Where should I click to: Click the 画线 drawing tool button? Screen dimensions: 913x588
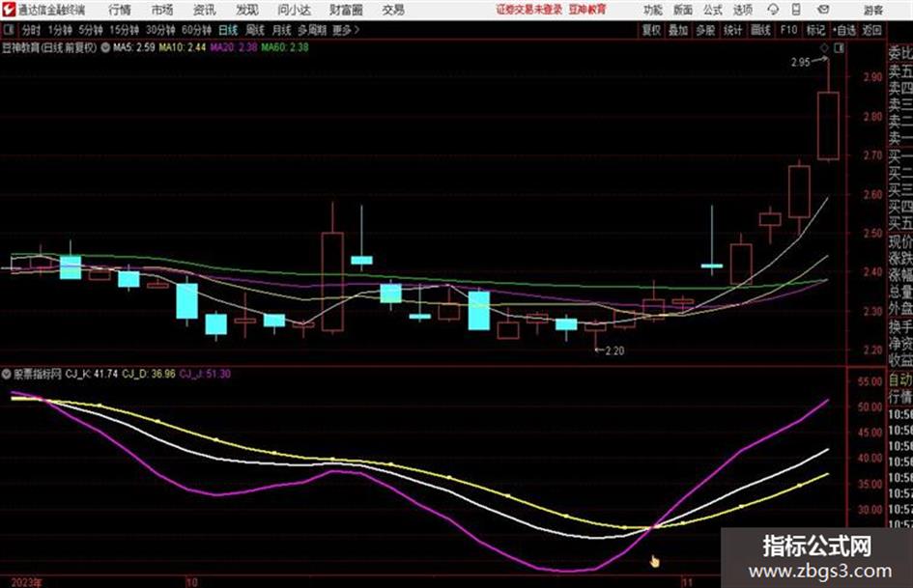click(760, 30)
